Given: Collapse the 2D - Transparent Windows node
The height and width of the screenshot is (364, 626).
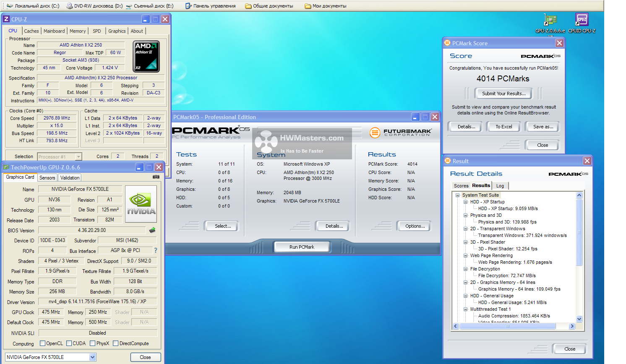Looking at the screenshot, I should point(466,229).
